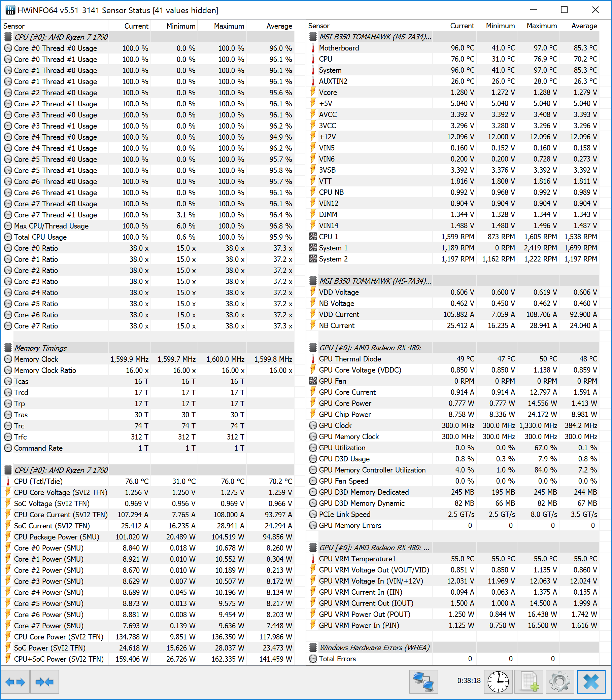Click the HWiNFO64 app icon in title bar

[10, 10]
